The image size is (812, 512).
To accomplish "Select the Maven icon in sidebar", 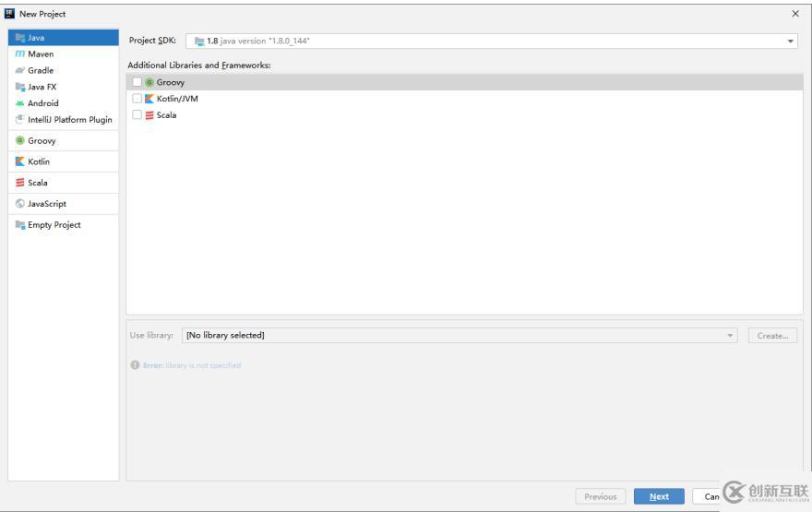I will coord(20,54).
